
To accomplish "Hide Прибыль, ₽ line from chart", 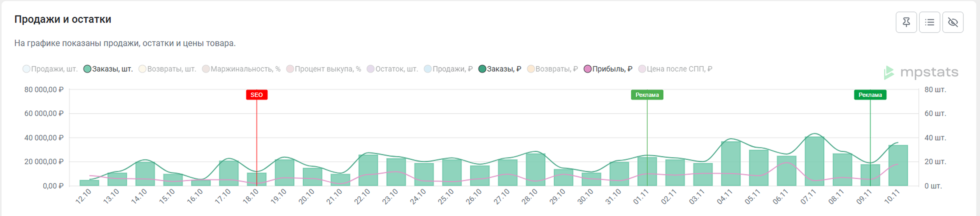I will (x=608, y=69).
